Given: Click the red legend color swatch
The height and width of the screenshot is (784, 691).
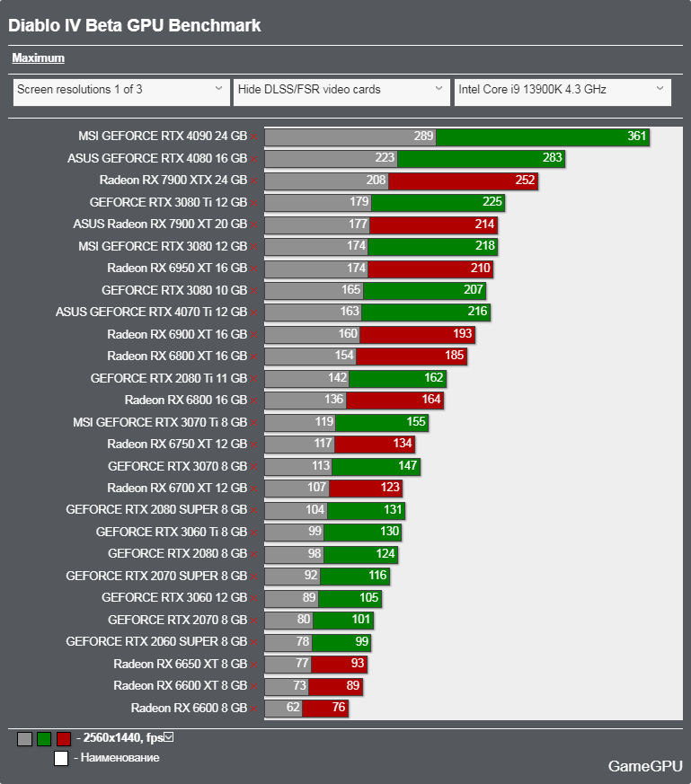Looking at the screenshot, I should tap(64, 738).
